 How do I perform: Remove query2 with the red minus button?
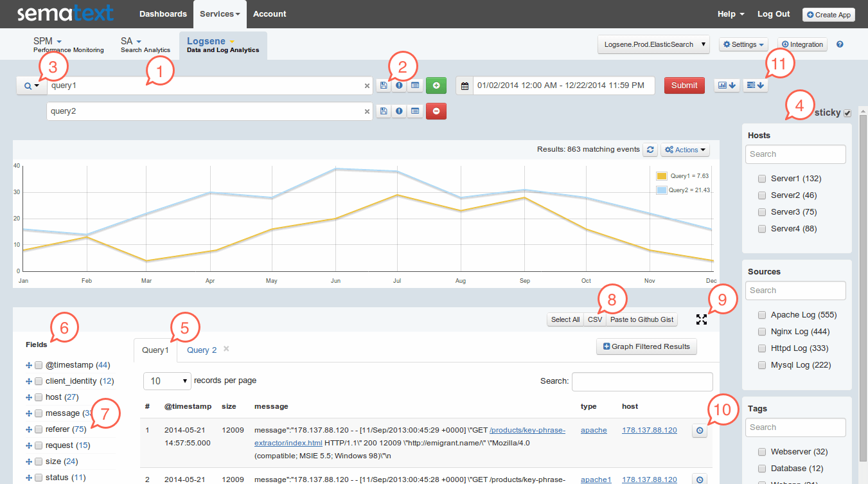(436, 111)
